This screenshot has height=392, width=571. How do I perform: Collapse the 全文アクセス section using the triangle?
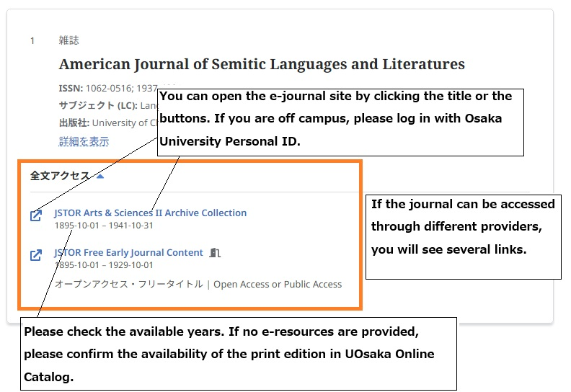coord(100,176)
